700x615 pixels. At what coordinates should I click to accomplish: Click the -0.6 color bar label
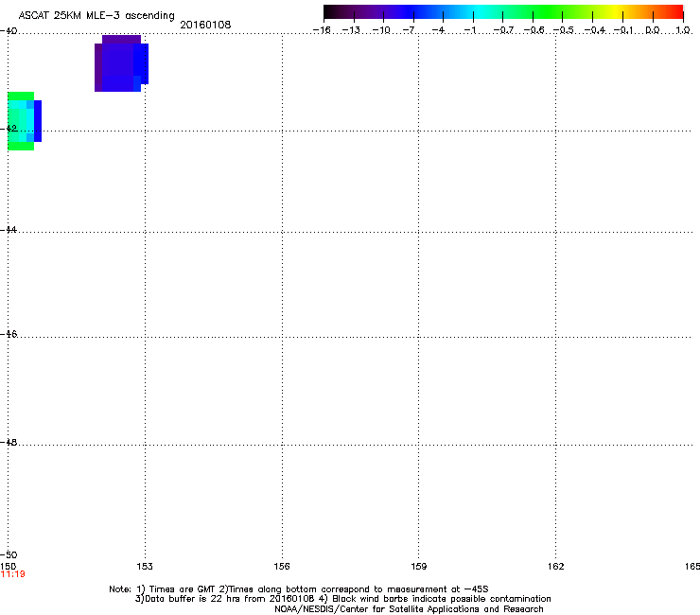pos(534,30)
